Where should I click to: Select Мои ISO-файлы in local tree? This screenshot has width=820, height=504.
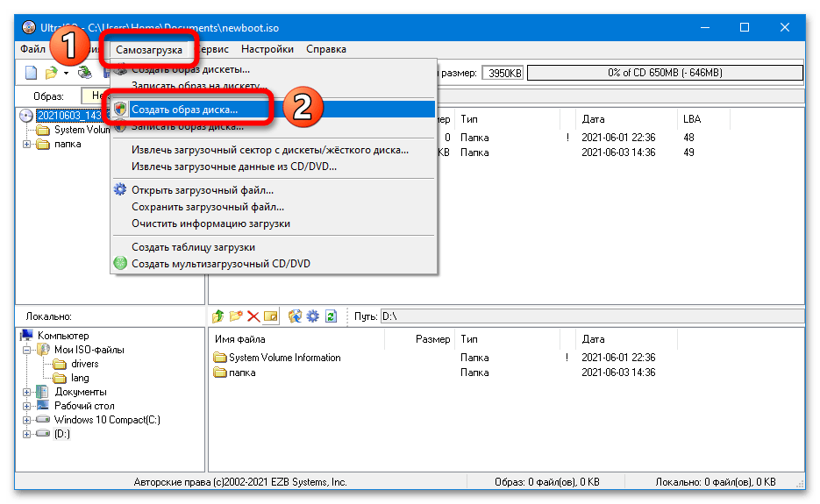[89, 350]
